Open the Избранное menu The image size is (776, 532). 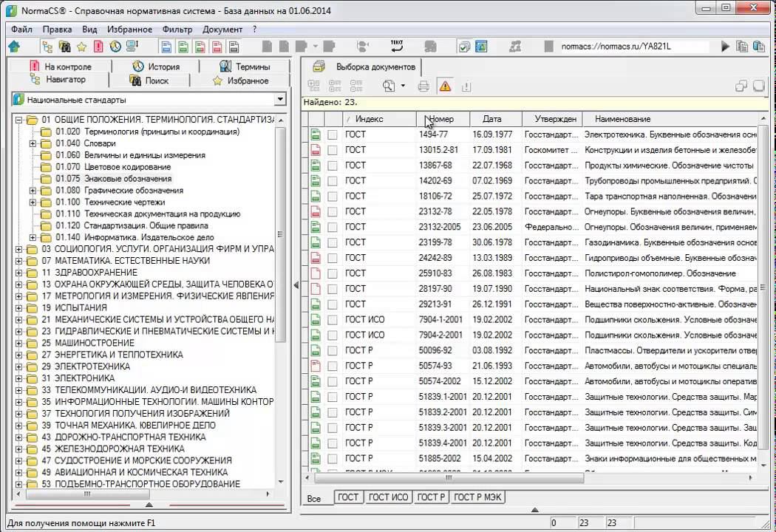(129, 30)
